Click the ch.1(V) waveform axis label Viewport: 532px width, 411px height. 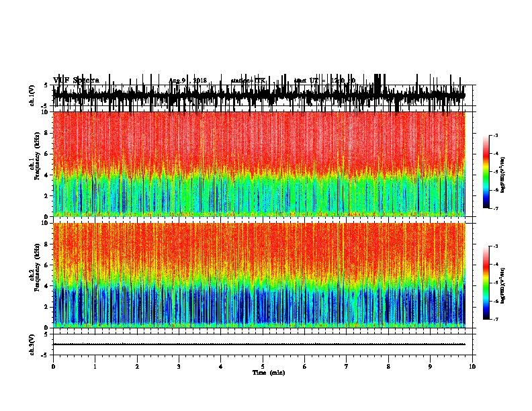click(32, 95)
